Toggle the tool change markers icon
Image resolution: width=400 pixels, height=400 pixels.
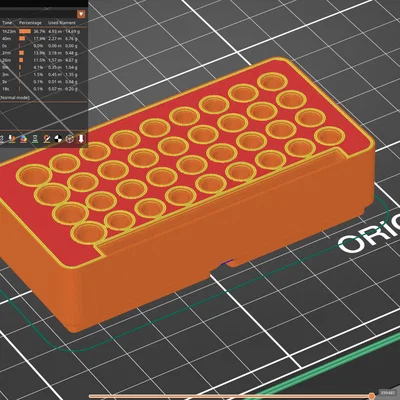(12, 138)
